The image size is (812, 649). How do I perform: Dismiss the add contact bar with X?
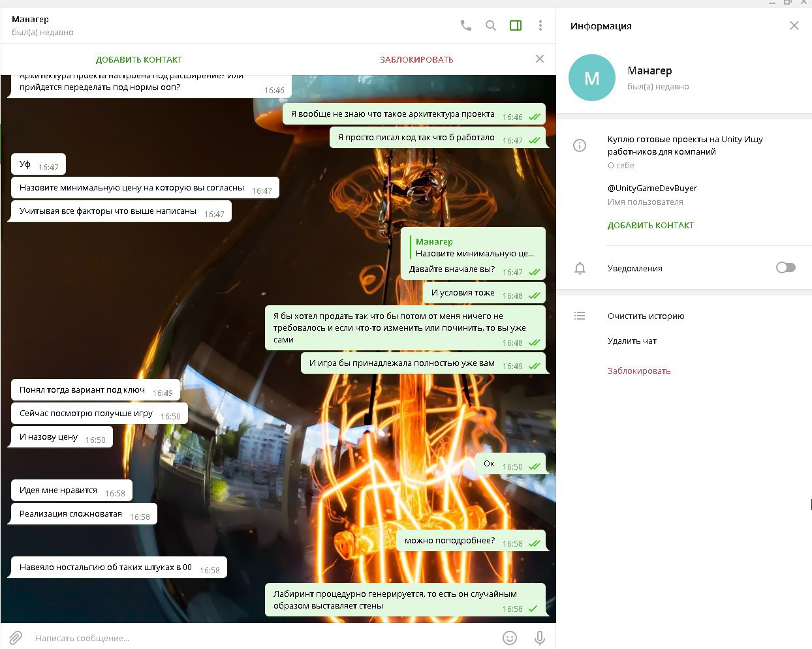point(540,59)
